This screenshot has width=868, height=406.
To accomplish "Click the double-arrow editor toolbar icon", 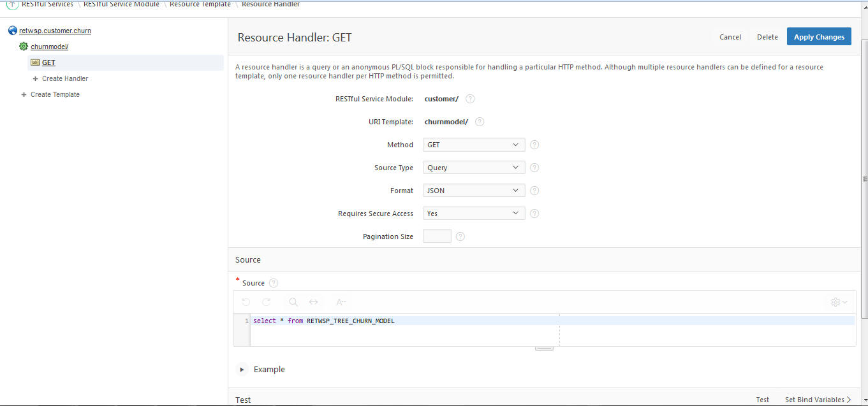I will coord(314,302).
